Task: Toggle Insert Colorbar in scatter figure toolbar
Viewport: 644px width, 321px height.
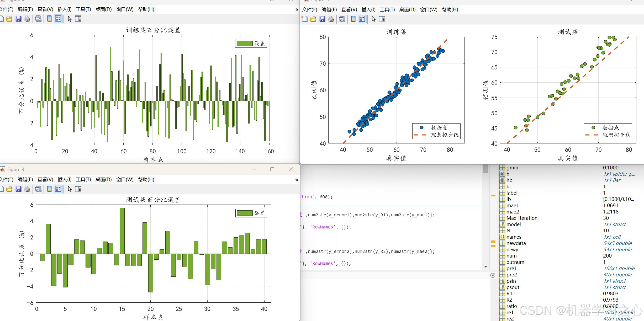Action: point(353,19)
